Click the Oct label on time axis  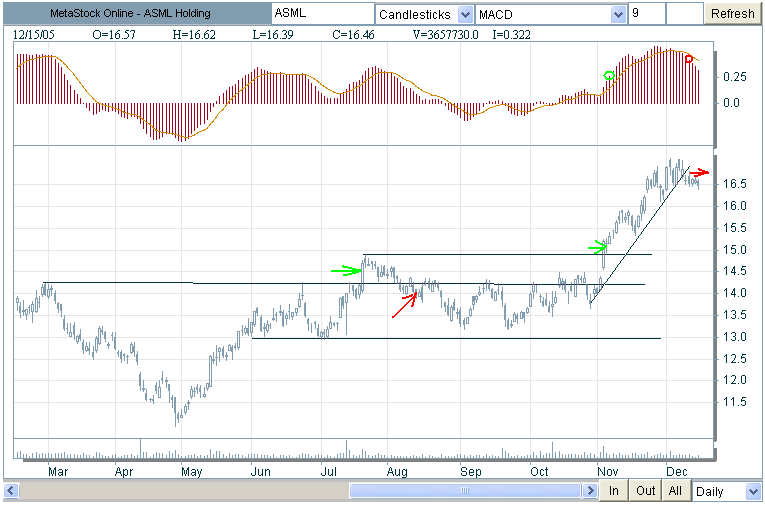pyautogui.click(x=540, y=472)
